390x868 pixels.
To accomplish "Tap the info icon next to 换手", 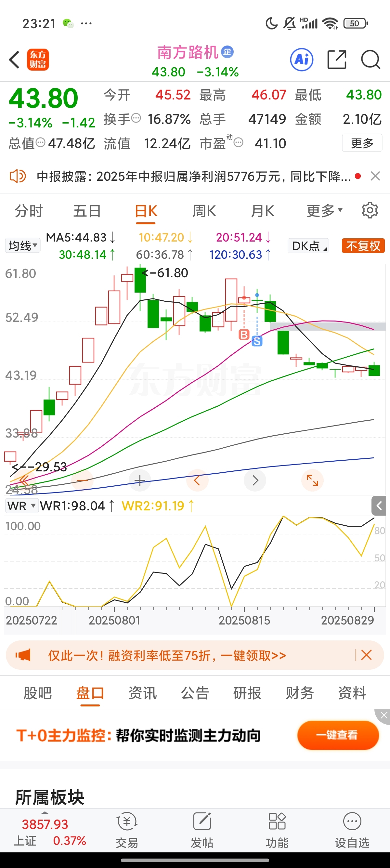I will [x=136, y=118].
